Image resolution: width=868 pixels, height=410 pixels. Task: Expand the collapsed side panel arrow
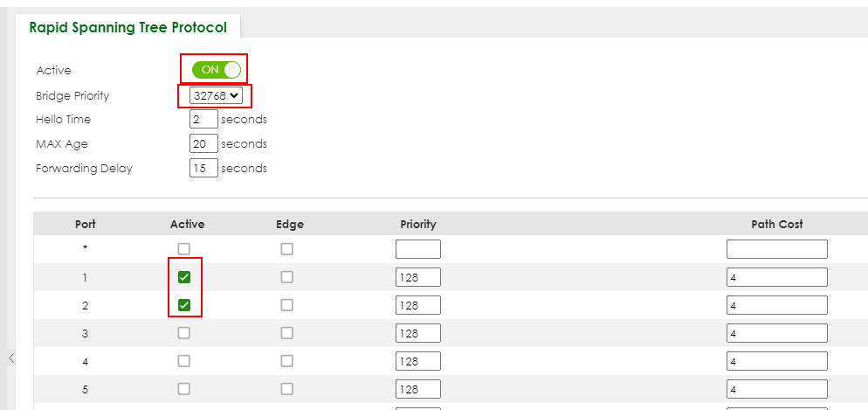(x=10, y=358)
